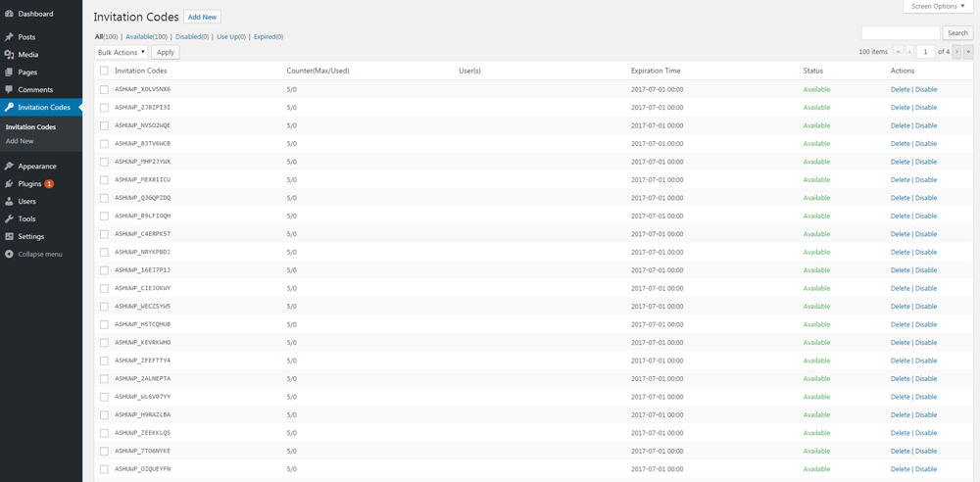980x482 pixels.
Task: Disable the code ASHUWP_7TO6NYKE
Action: (x=926, y=451)
